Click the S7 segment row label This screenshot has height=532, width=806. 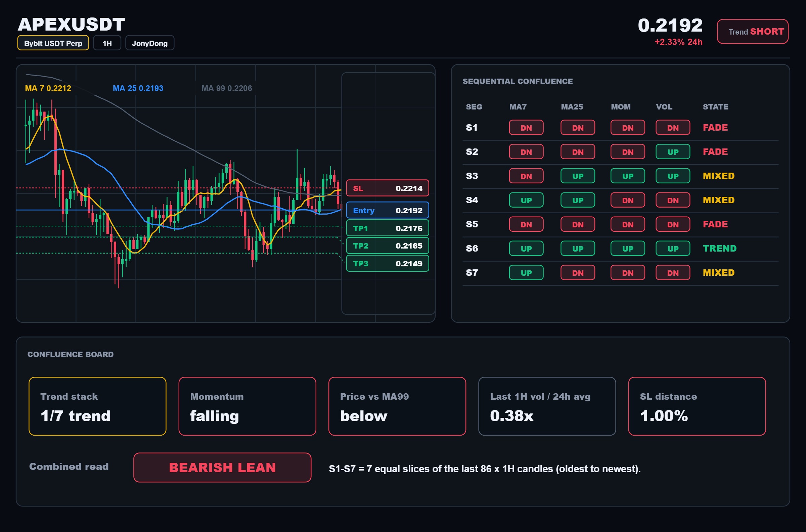pyautogui.click(x=472, y=272)
